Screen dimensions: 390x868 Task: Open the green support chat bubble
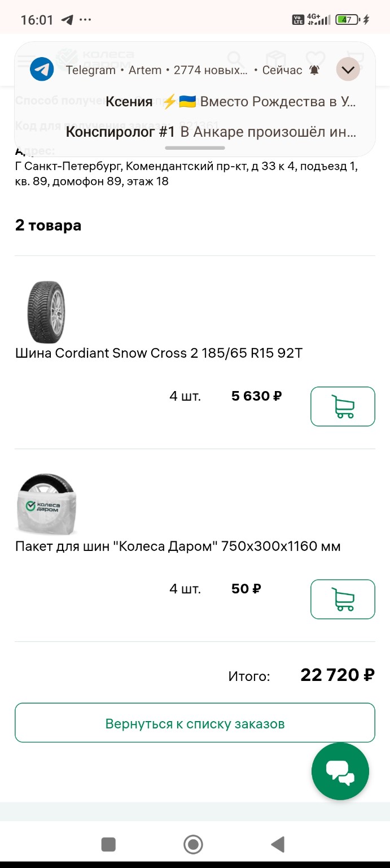click(339, 771)
